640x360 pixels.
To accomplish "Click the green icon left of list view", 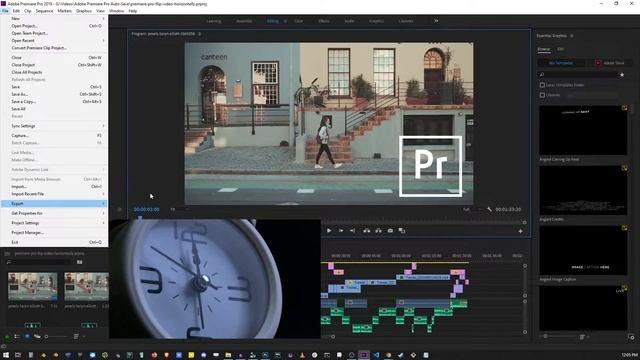I will 7,337.
